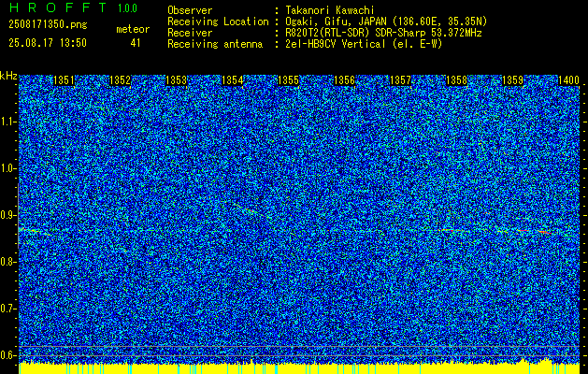
Task: Click the 2el-HB9CV Vertical antenna text
Action: click(364, 44)
